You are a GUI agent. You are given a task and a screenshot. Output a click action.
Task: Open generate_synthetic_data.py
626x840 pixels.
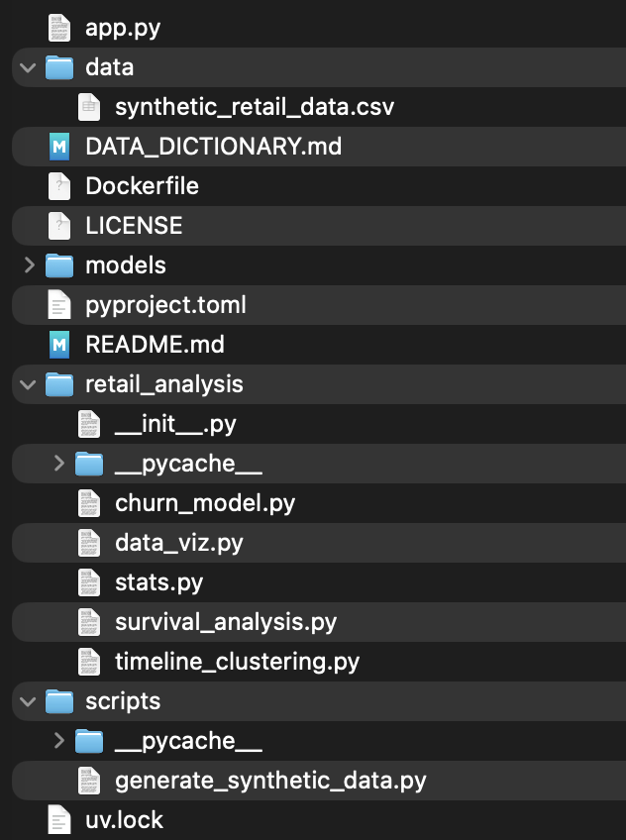pos(269,781)
